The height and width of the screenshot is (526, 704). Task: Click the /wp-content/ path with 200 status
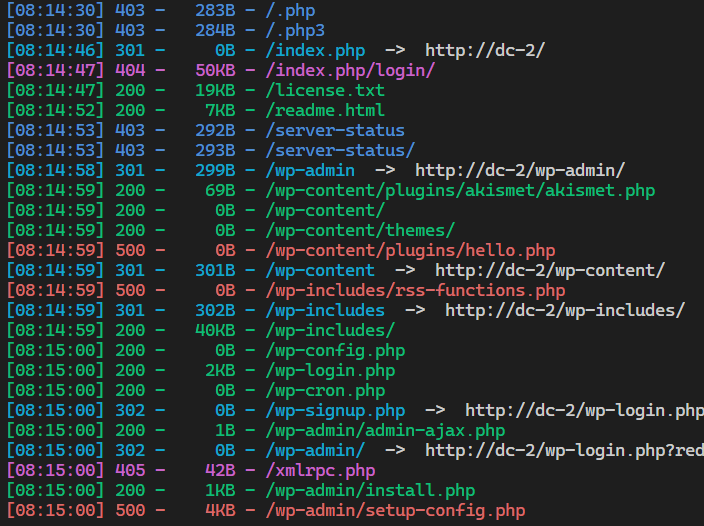(x=325, y=210)
